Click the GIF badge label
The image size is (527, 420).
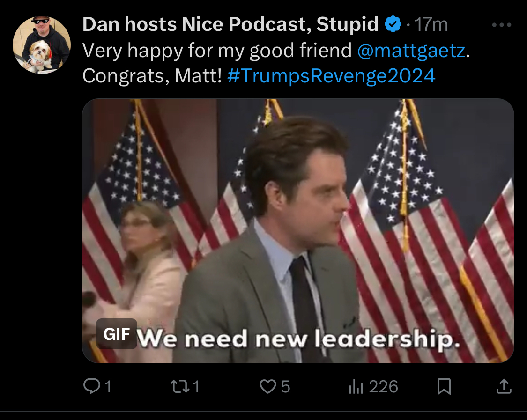click(x=117, y=334)
